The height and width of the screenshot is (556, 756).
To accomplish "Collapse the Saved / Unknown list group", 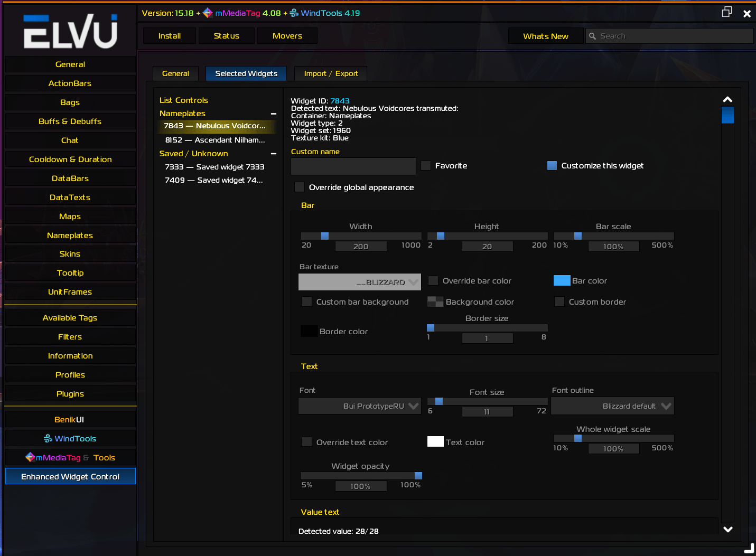I will 274,154.
